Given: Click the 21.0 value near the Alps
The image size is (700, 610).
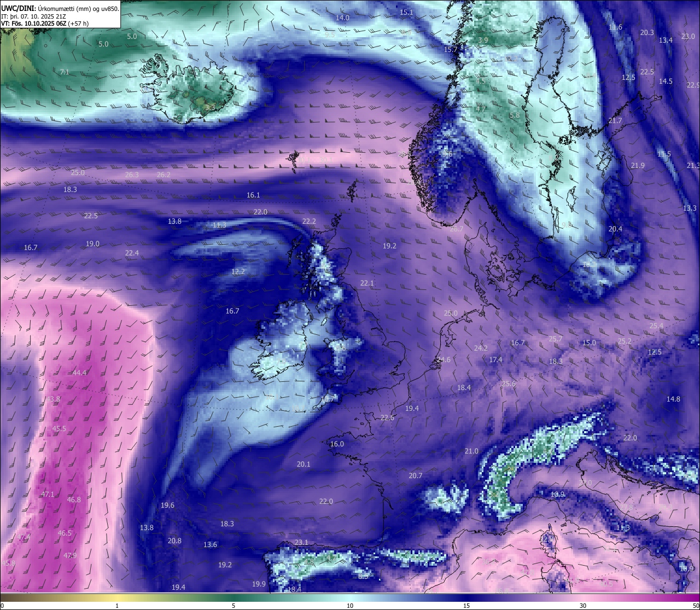Looking at the screenshot, I should [x=471, y=451].
